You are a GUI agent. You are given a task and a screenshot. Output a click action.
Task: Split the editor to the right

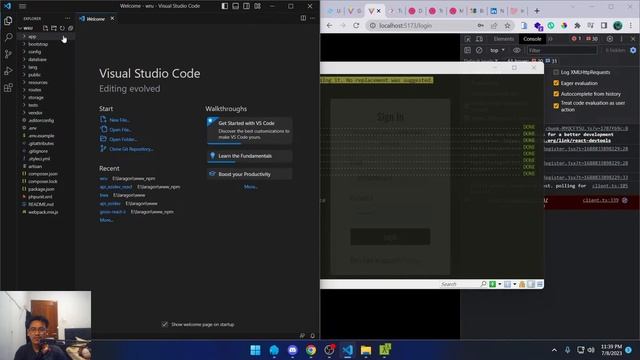[x=303, y=18]
